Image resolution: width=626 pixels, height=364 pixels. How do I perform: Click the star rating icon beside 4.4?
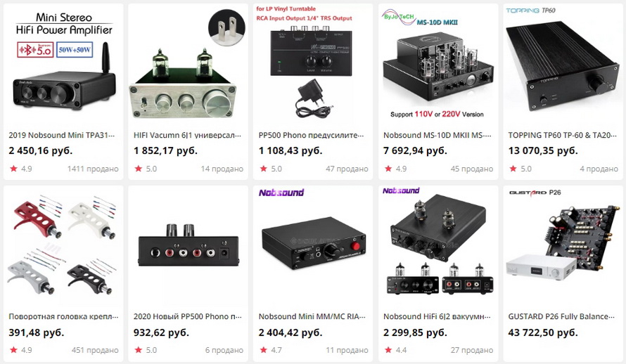pyautogui.click(x=388, y=350)
